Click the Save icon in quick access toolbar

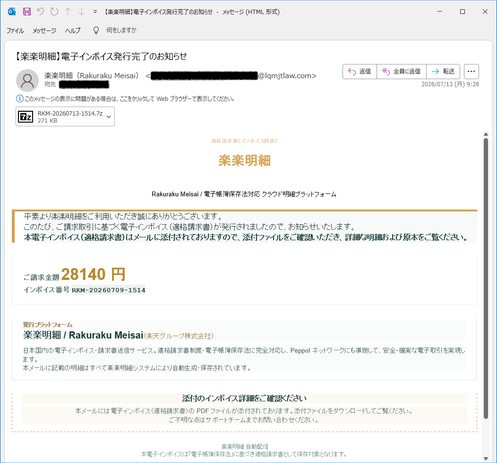[27, 12]
